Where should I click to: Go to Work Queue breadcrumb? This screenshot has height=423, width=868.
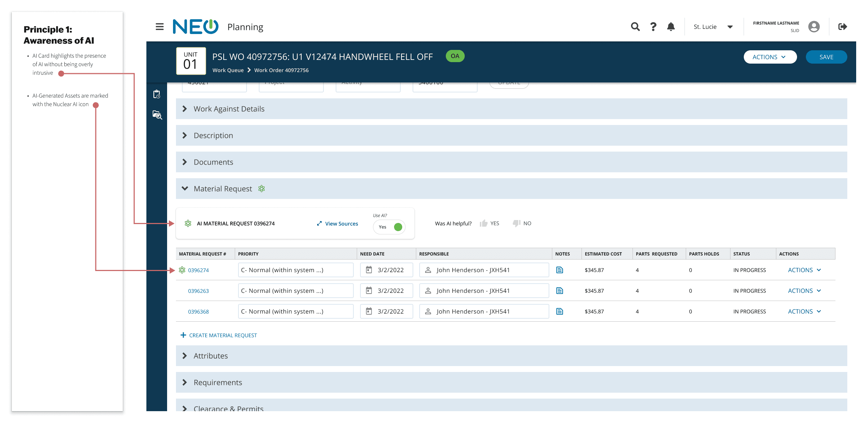(x=228, y=70)
